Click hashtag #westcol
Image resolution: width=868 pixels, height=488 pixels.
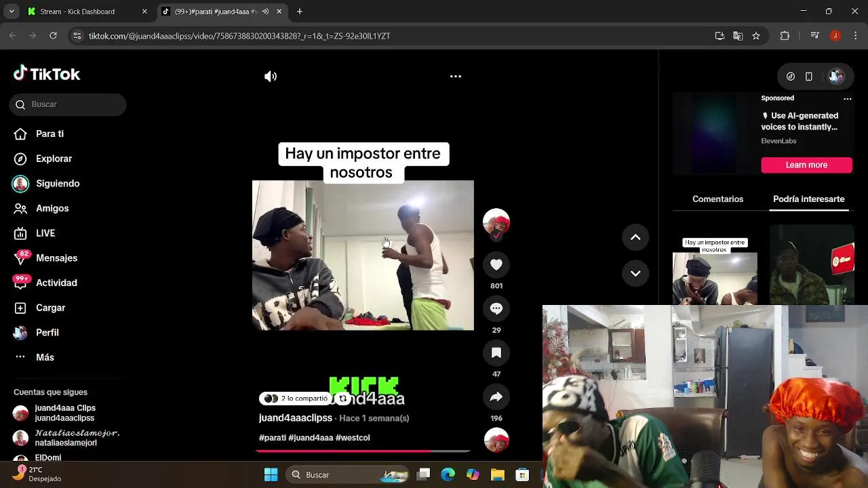353,438
